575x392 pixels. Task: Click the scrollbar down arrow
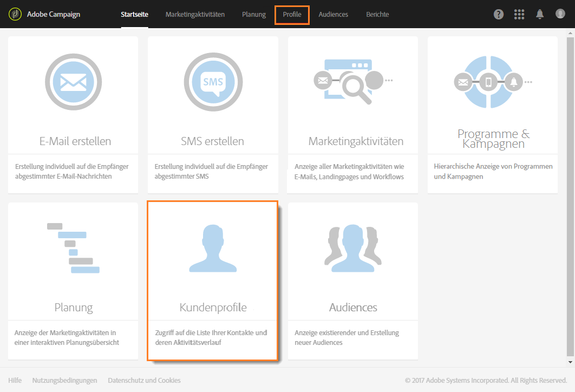[x=570, y=362]
